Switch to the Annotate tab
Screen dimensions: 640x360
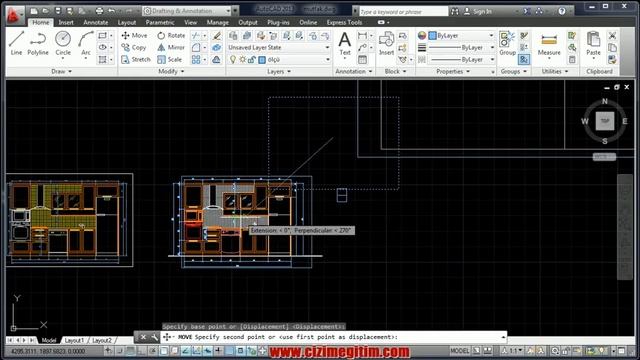click(96, 22)
